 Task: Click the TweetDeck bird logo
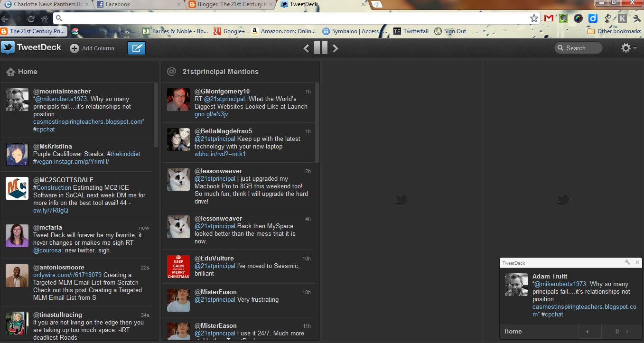point(8,47)
